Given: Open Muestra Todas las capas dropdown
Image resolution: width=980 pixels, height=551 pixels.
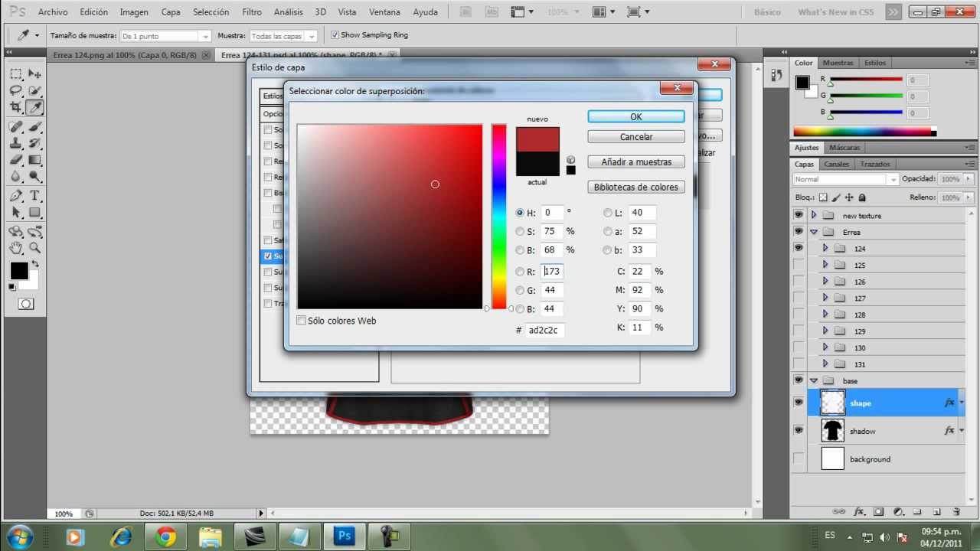Looking at the screenshot, I should point(283,36).
